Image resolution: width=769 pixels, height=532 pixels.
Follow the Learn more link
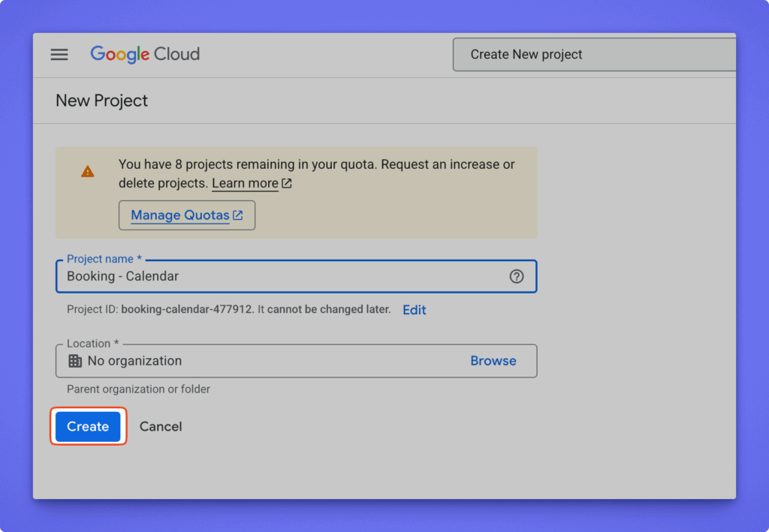click(245, 184)
